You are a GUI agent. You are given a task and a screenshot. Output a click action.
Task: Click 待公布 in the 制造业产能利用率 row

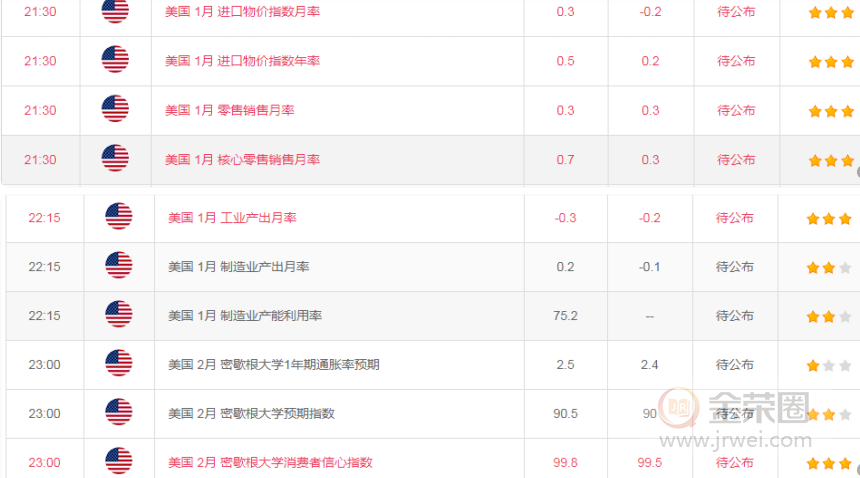(x=735, y=316)
